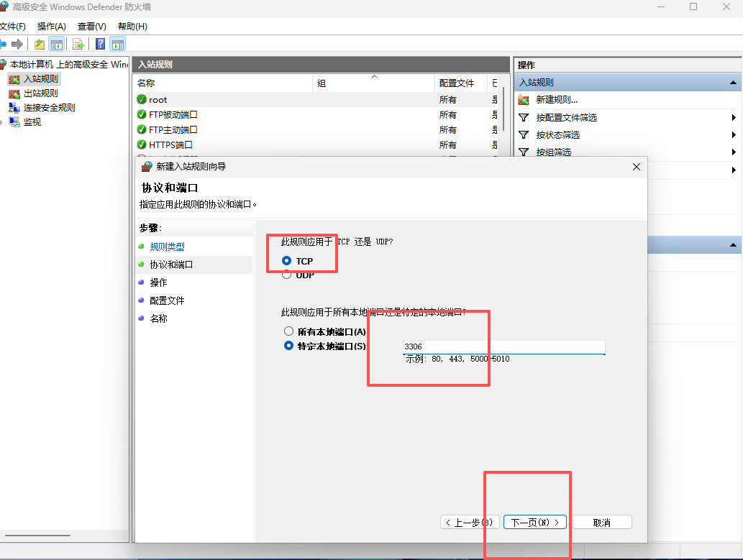Screen dimensions: 743x560
Task: Open the 查看(V) menu
Action: tap(92, 27)
